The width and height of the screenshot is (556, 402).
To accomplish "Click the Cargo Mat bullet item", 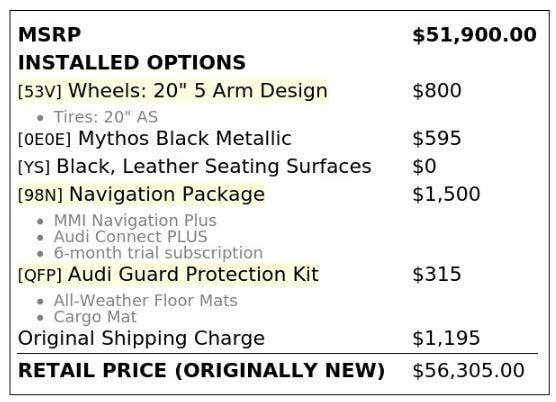I will 95,317.
